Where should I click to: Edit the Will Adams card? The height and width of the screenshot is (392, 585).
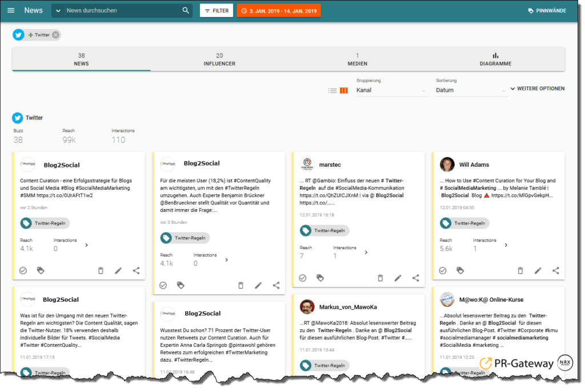click(x=538, y=271)
